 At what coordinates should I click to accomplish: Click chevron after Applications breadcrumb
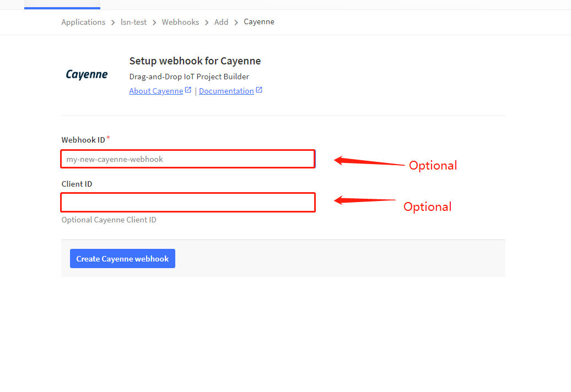click(x=113, y=23)
